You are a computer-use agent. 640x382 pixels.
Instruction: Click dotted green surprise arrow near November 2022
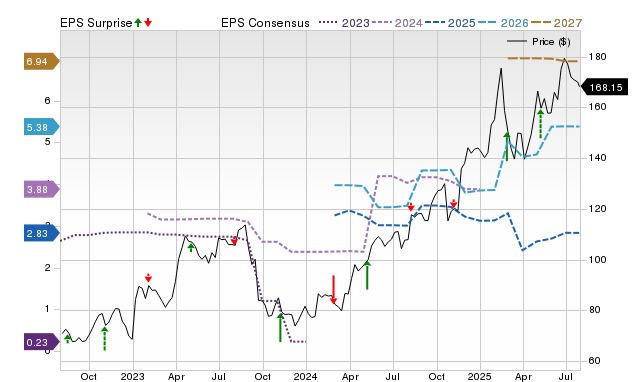pyautogui.click(x=104, y=339)
